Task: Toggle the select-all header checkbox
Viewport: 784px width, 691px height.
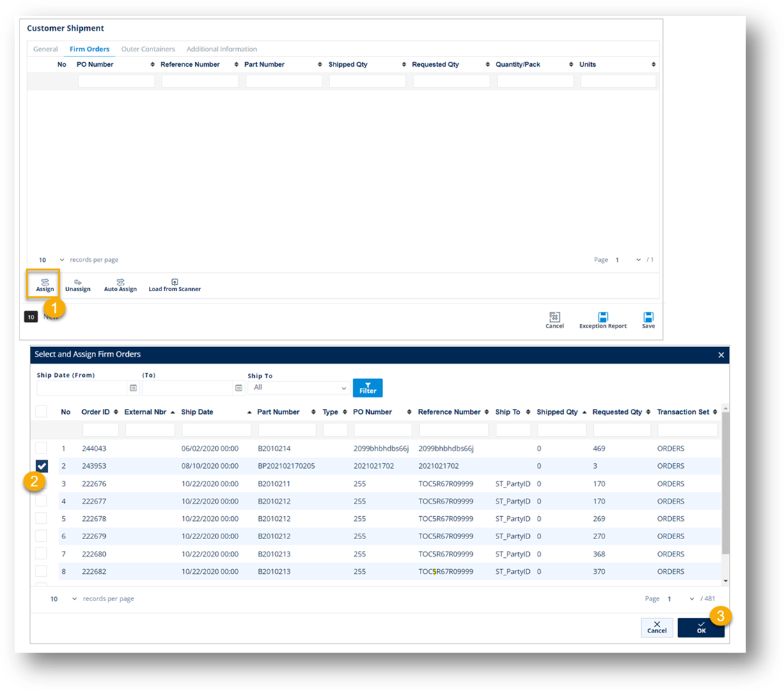Action: (x=42, y=412)
